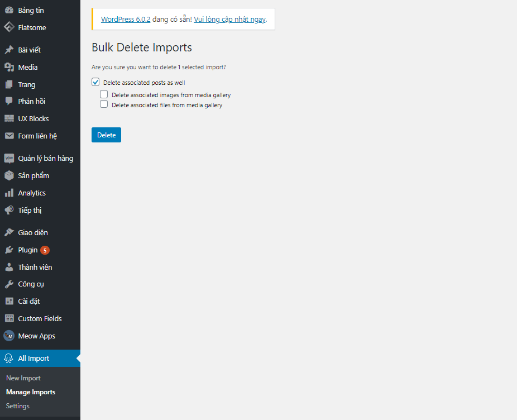
Task: Click the Sản phẩm box icon
Action: tap(9, 175)
